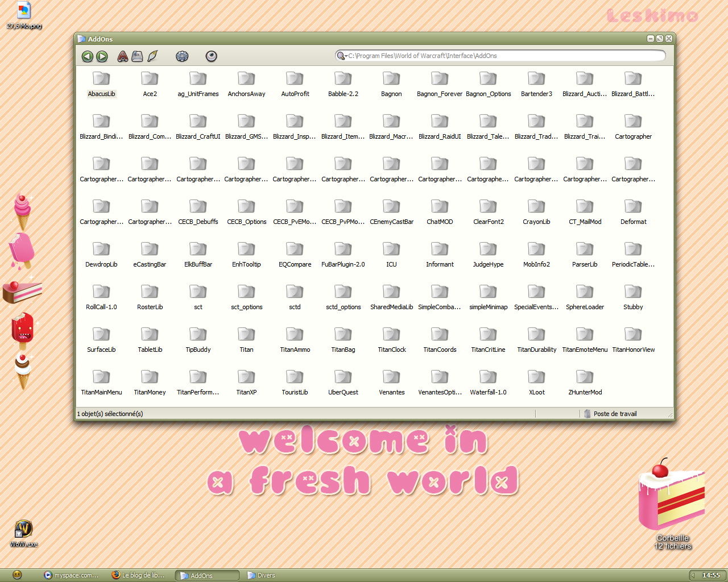Select the XLoot folder
This screenshot has height=582, width=728.
[x=536, y=383]
